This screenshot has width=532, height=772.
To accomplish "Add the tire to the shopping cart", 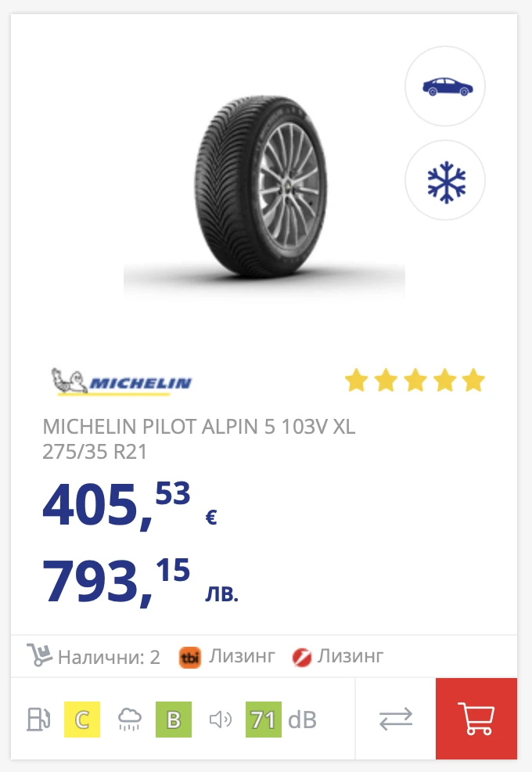I will pos(476,718).
